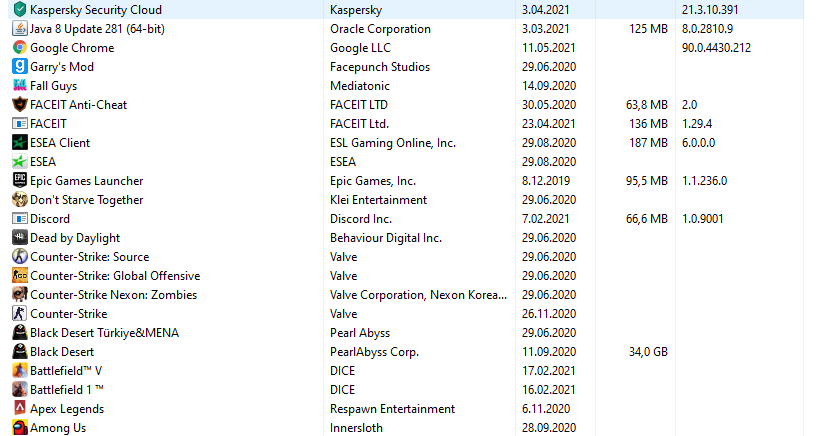The image size is (819, 436).
Task: Click version number 90.0.4430.212
Action: click(716, 48)
